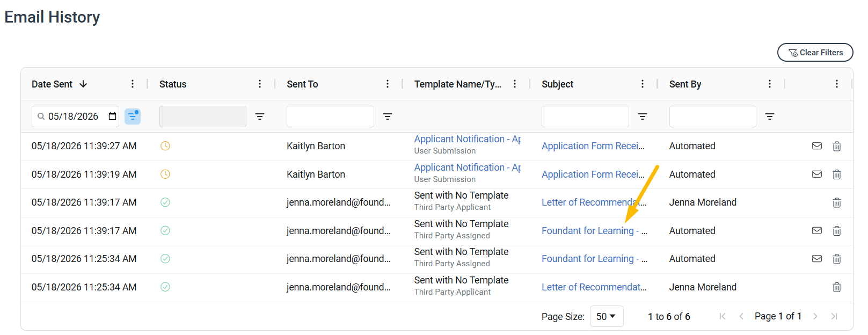This screenshot has width=868, height=335.
Task: Click sent status check in Jenna Moreland 11:25:34 row
Action: (x=165, y=287)
